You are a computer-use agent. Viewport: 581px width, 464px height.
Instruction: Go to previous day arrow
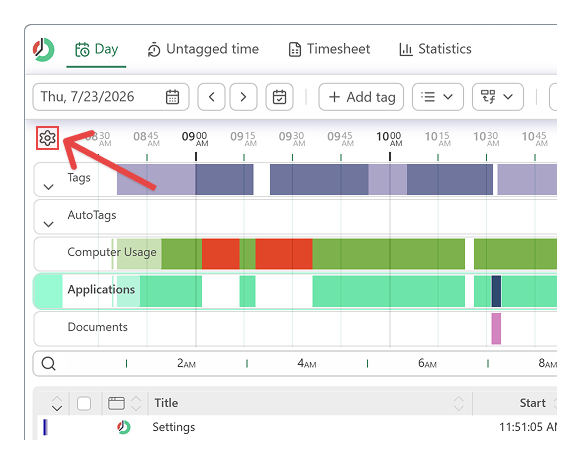click(211, 97)
